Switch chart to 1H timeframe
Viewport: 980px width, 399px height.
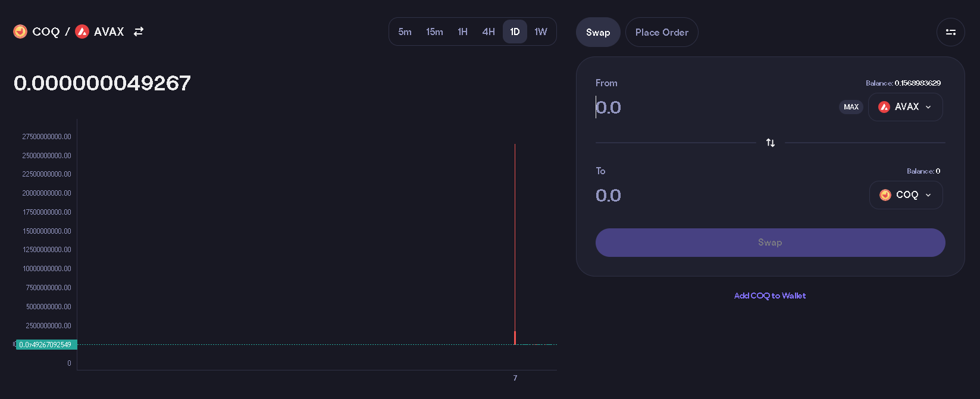pyautogui.click(x=462, y=32)
